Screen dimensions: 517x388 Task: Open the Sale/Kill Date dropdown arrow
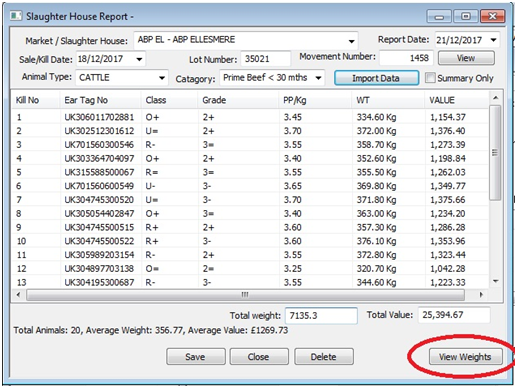pos(139,59)
